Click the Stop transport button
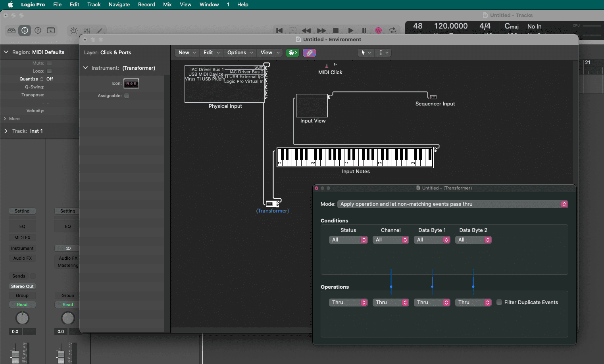Image resolution: width=604 pixels, height=364 pixels. (336, 31)
